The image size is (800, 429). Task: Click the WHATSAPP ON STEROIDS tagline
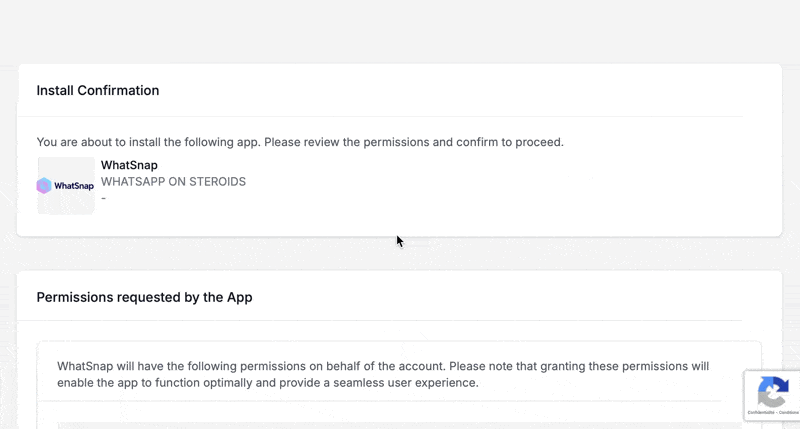coord(173,182)
